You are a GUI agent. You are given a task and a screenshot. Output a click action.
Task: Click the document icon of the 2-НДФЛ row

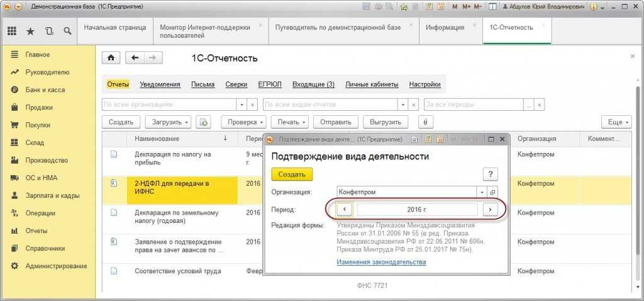(114, 183)
